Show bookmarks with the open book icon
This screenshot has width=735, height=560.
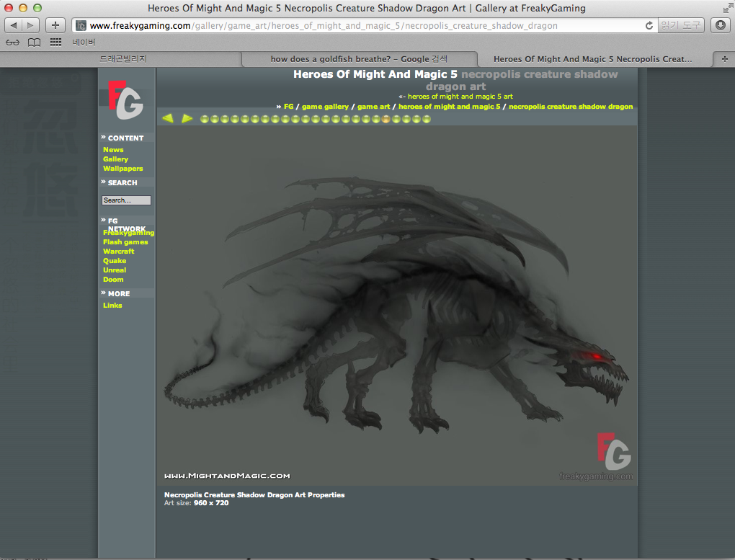pos(34,42)
